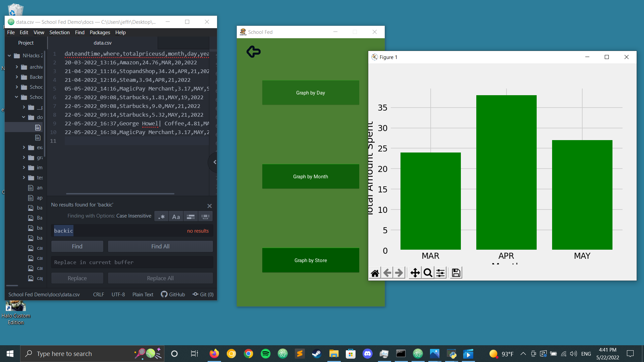
Task: Open the Selection menu
Action: (59, 33)
